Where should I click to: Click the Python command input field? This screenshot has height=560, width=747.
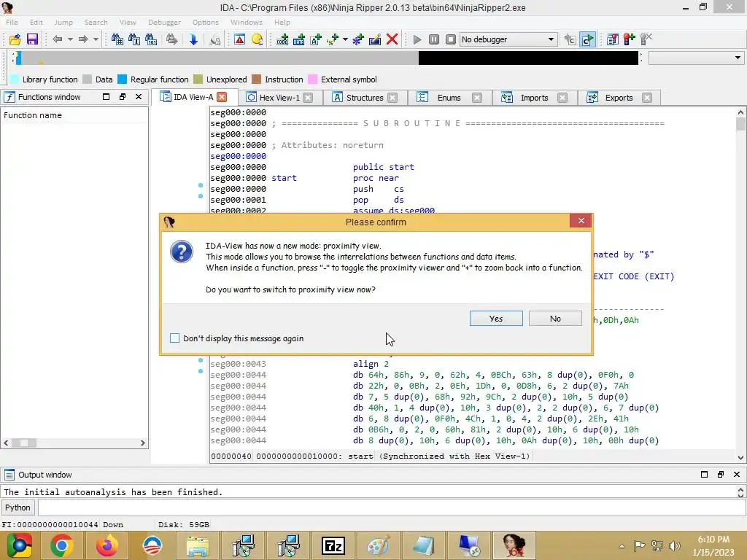391,507
